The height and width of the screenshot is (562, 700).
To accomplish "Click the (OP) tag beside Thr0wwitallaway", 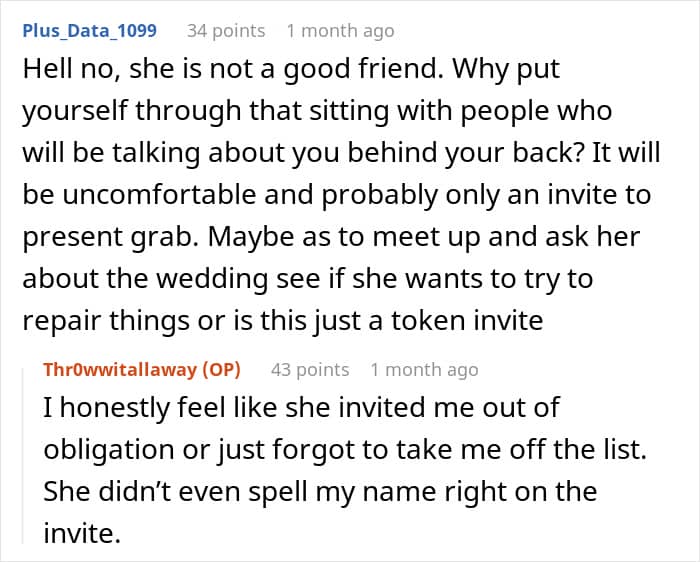I will point(221,370).
